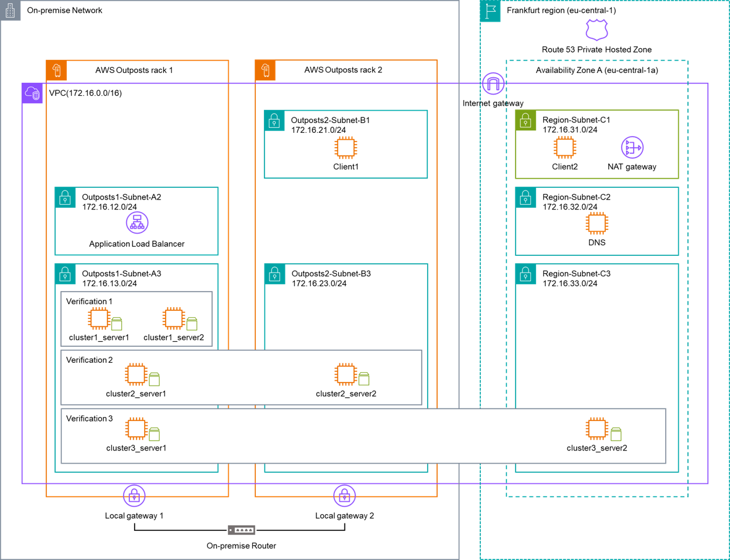
Task: Click the lock icon of Outposts1-Subnet-A2
Action: tap(65, 197)
